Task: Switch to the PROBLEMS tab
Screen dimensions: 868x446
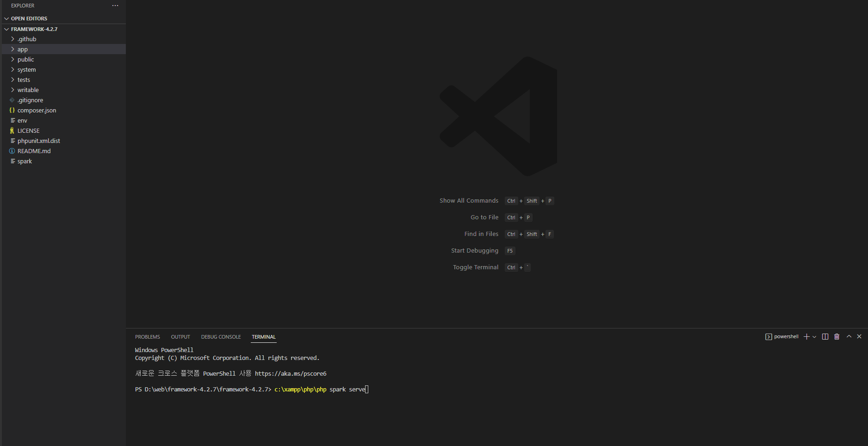Action: point(148,337)
